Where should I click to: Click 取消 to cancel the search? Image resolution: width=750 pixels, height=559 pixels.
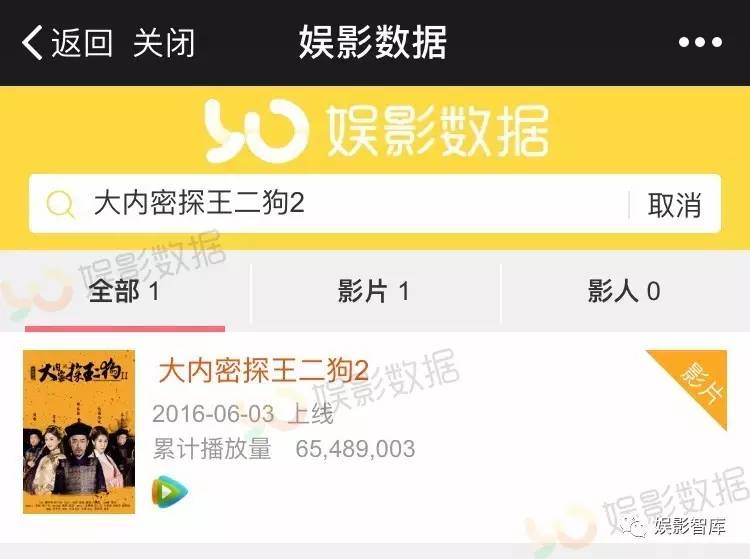(674, 205)
